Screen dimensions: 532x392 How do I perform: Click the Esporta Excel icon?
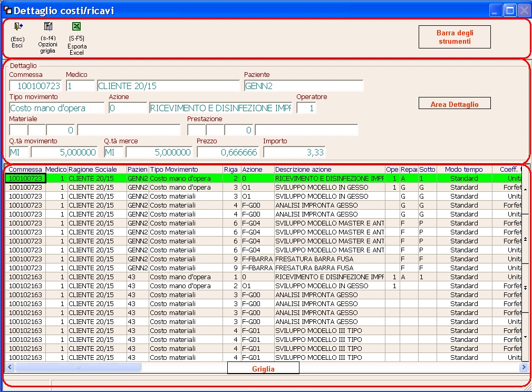(76, 26)
